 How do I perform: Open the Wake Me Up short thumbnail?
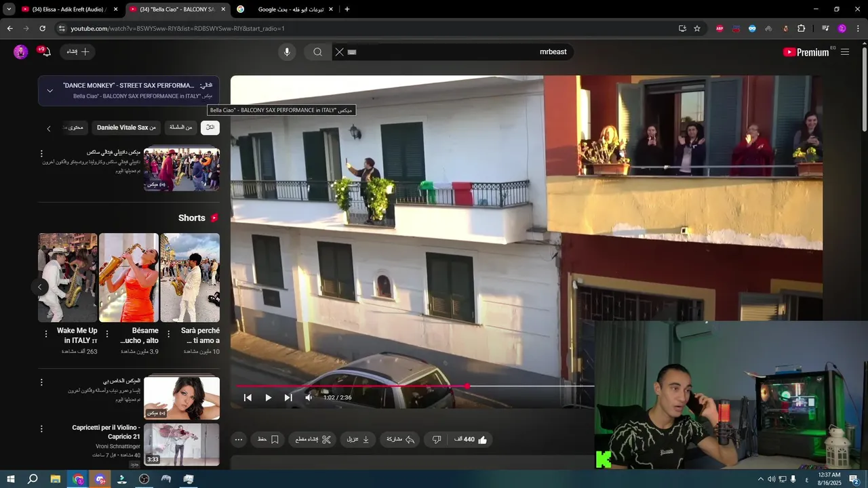pos(68,277)
